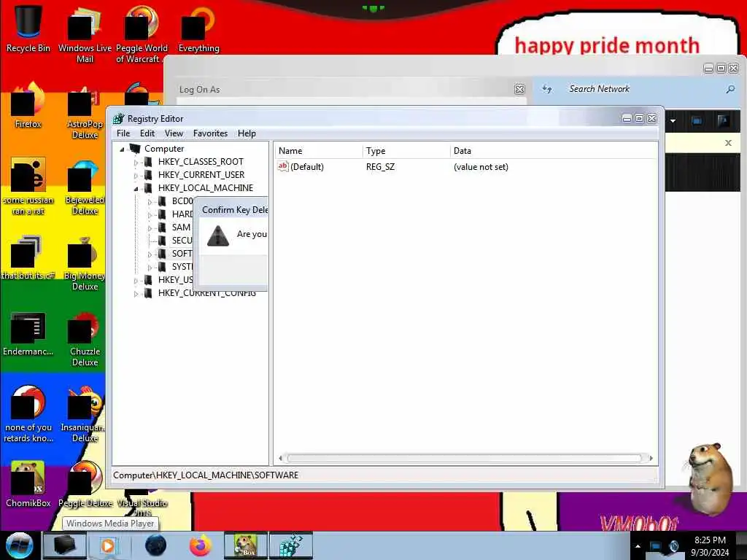The height and width of the screenshot is (560, 747).
Task: Close the Log On As dialog
Action: tap(519, 89)
